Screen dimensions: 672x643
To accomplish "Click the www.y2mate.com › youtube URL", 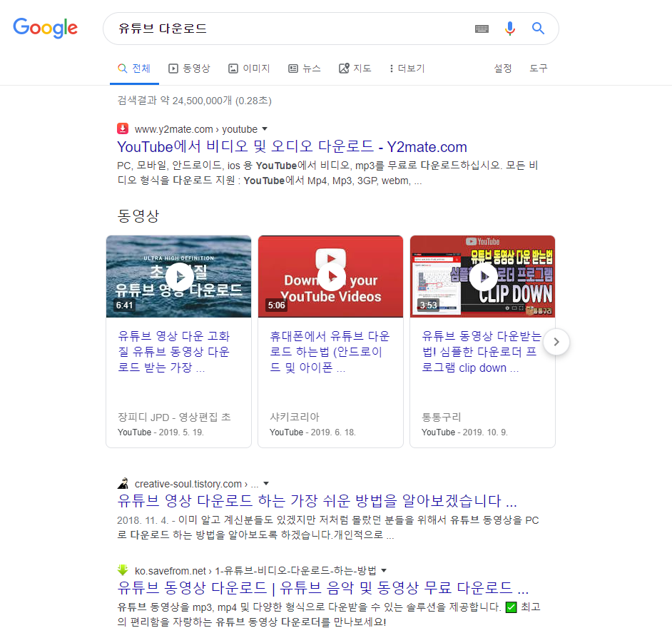I will click(196, 129).
